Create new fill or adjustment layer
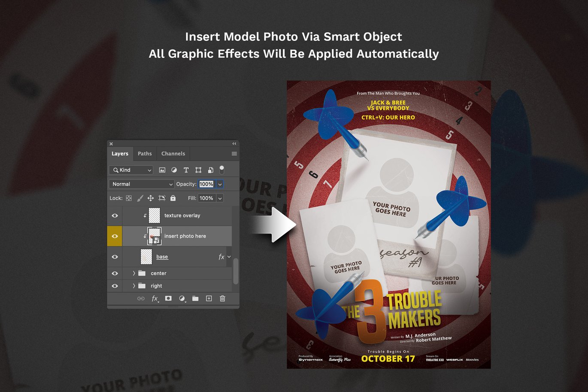The height and width of the screenshot is (392, 588). [x=182, y=298]
